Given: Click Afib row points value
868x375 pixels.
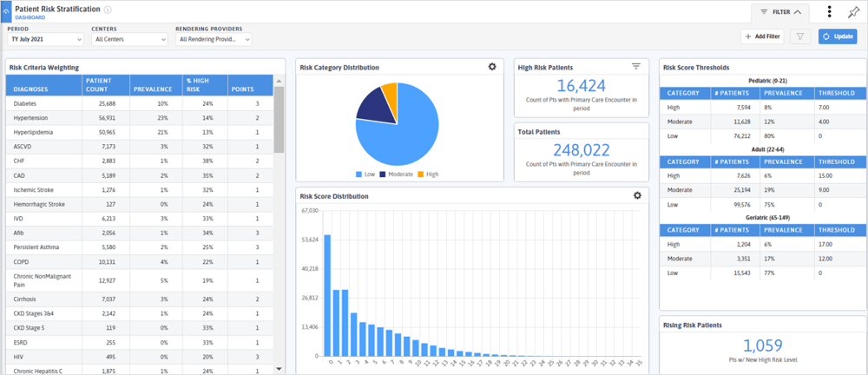Looking at the screenshot, I should [x=257, y=234].
